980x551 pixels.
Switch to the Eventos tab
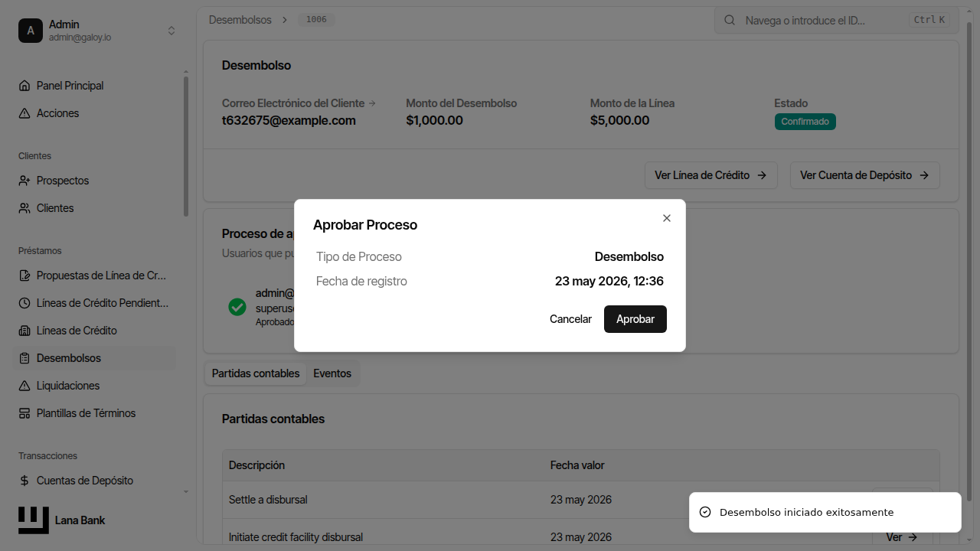pyautogui.click(x=332, y=373)
